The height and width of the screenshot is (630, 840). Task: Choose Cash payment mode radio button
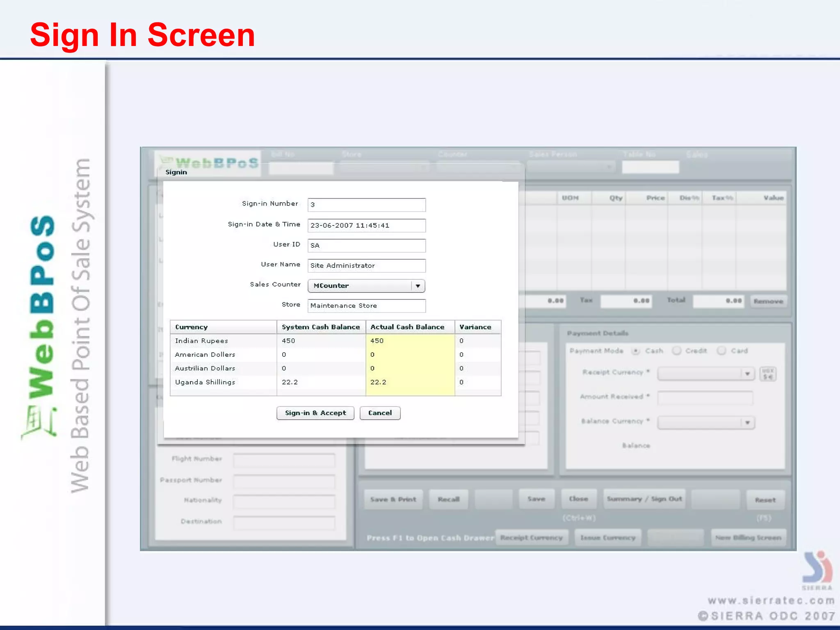(636, 351)
